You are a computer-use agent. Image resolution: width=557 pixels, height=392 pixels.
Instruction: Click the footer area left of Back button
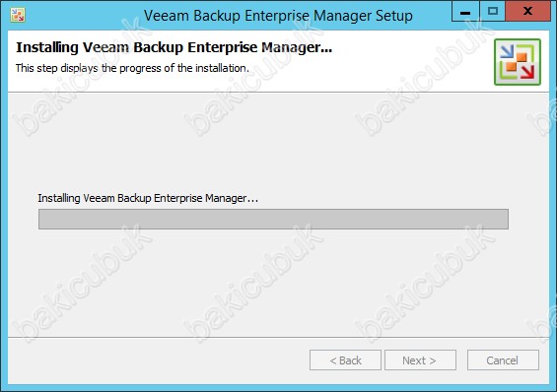(x=158, y=360)
